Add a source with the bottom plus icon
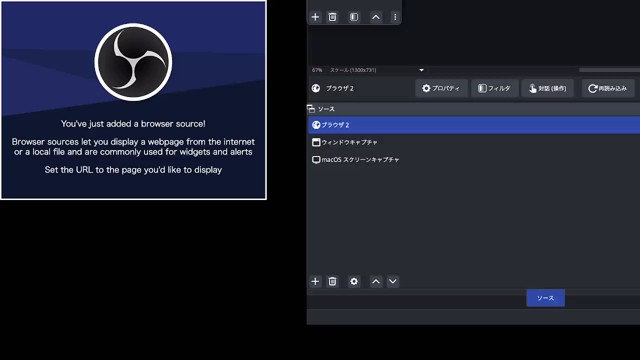 tap(315, 281)
